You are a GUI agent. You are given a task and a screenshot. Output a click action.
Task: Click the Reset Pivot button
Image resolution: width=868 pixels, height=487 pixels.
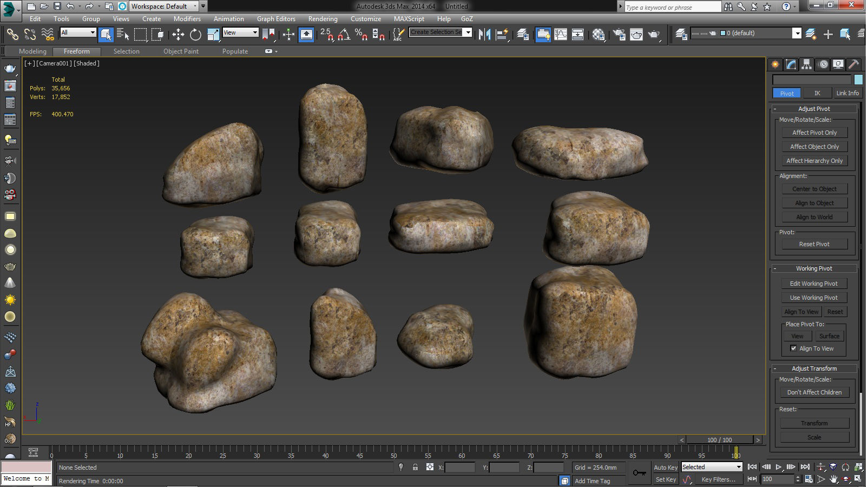click(814, 244)
